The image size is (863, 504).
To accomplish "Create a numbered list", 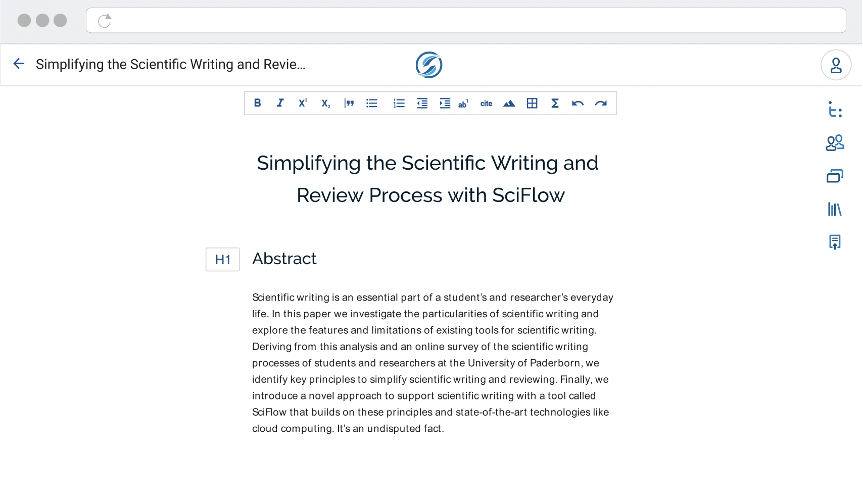I will coord(399,103).
